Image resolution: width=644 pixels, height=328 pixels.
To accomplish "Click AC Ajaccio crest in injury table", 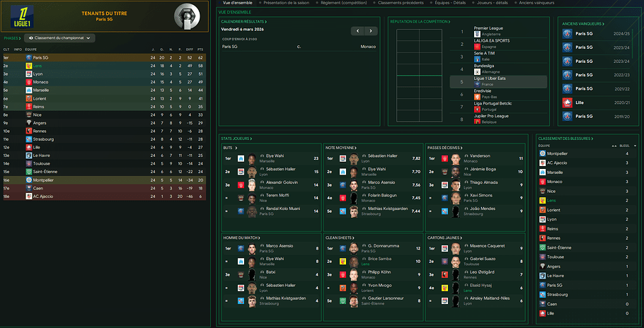I will [543, 163].
